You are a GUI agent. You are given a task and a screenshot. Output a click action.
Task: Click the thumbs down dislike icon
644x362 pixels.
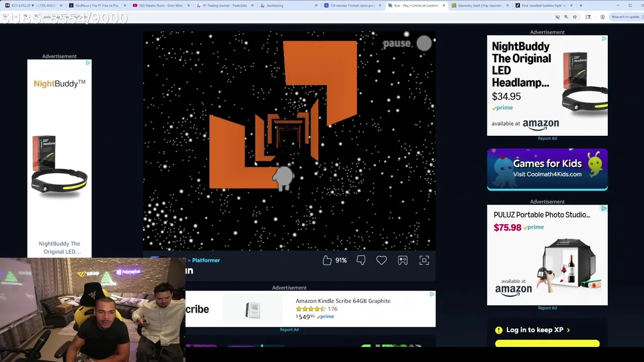[x=361, y=260]
